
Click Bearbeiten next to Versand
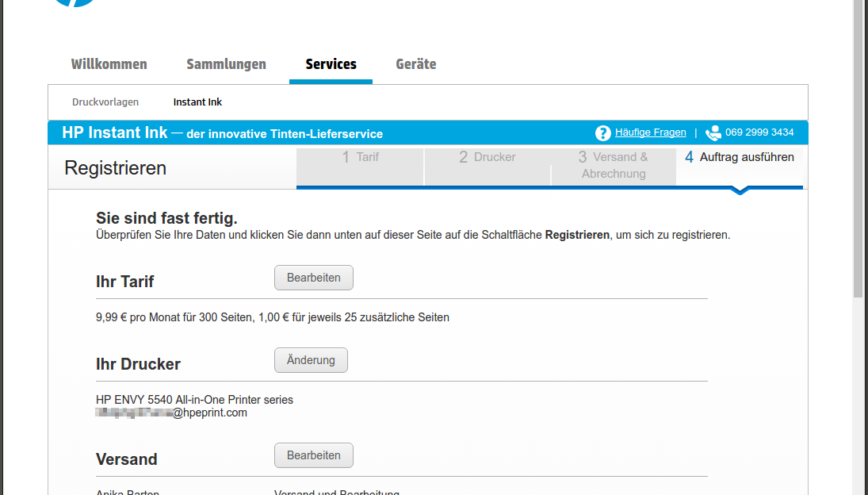[x=314, y=455]
